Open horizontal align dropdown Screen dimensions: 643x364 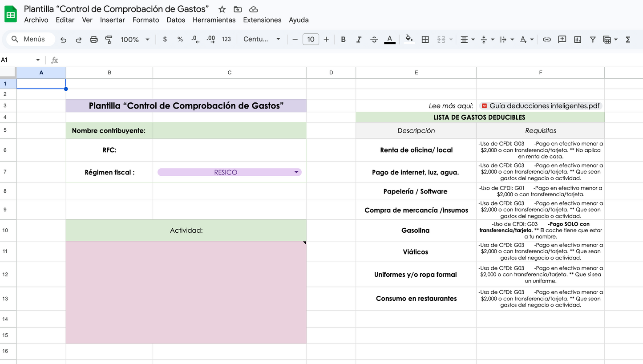click(467, 39)
